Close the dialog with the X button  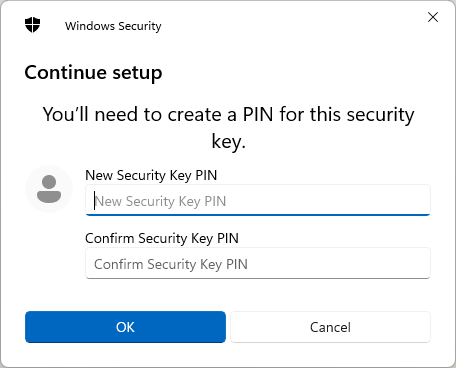coord(433,17)
